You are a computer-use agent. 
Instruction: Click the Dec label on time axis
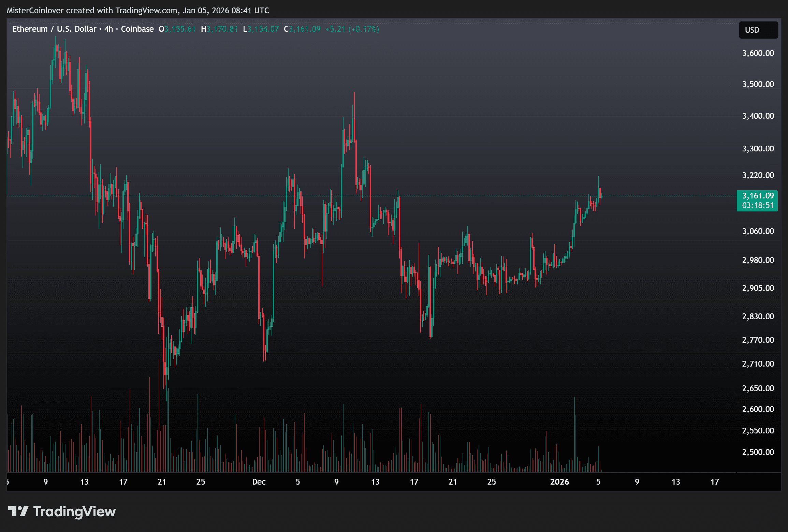click(259, 482)
